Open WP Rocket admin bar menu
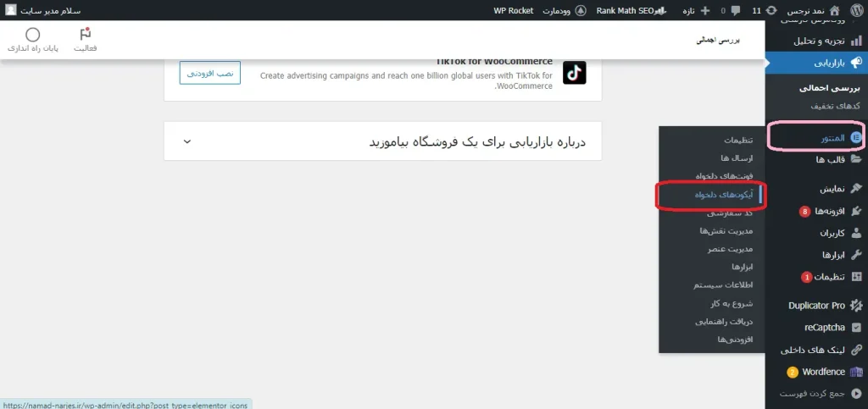This screenshot has width=868, height=409. tap(513, 10)
